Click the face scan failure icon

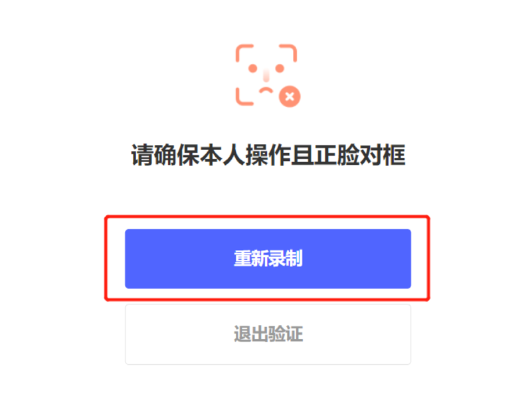click(268, 75)
